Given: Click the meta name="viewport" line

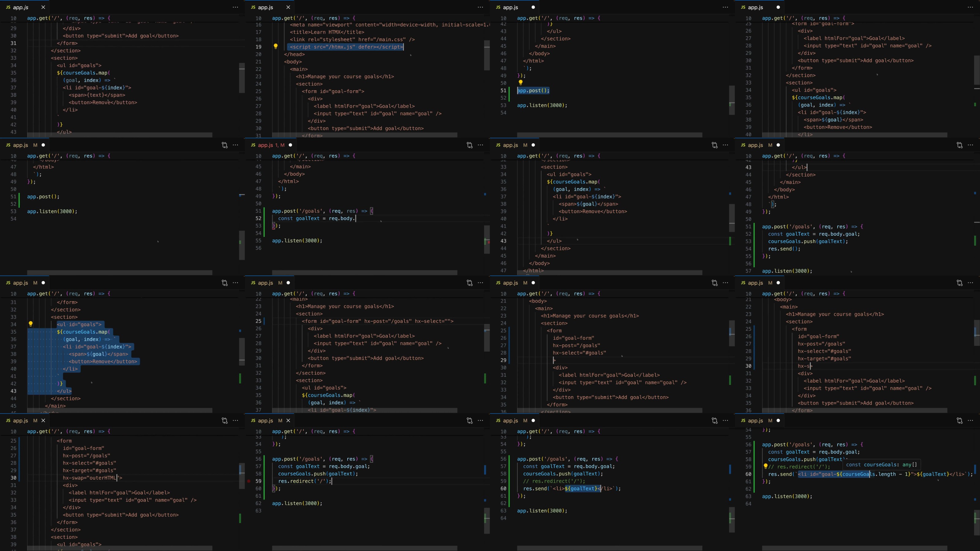Looking at the screenshot, I should tap(389, 25).
